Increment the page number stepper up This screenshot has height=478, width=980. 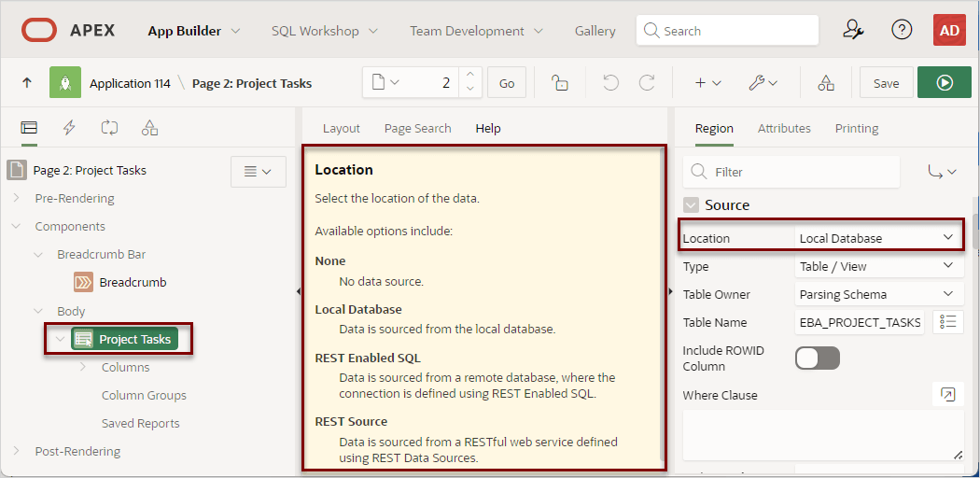(x=470, y=75)
